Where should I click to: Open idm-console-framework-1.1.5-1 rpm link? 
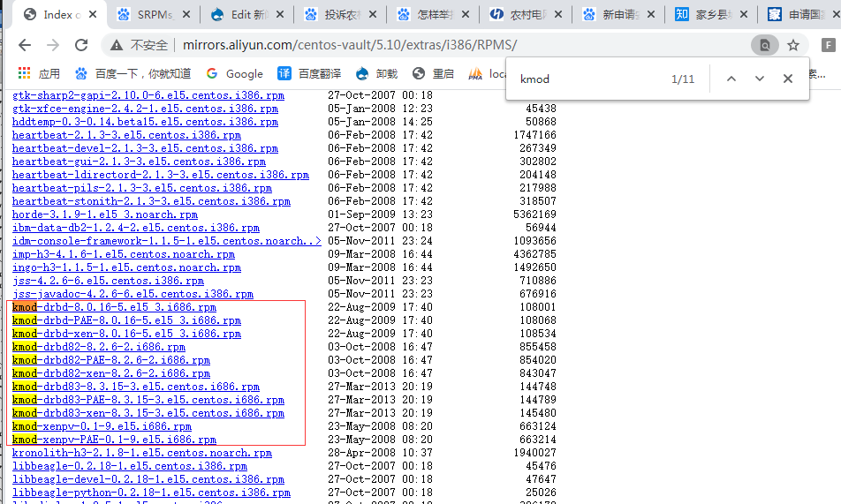tap(167, 241)
